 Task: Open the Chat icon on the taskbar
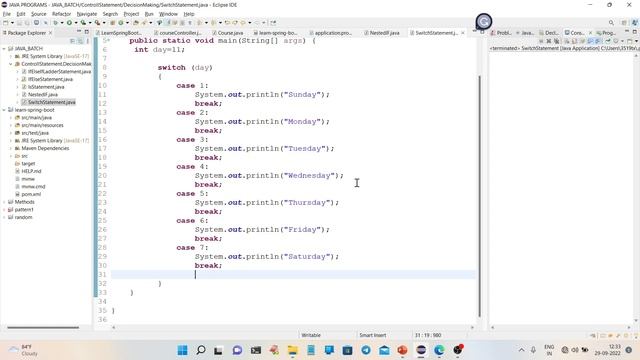[237, 350]
